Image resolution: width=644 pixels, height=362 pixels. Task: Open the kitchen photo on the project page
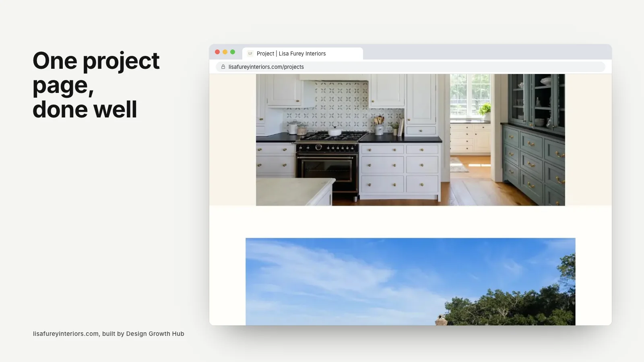[411, 140]
